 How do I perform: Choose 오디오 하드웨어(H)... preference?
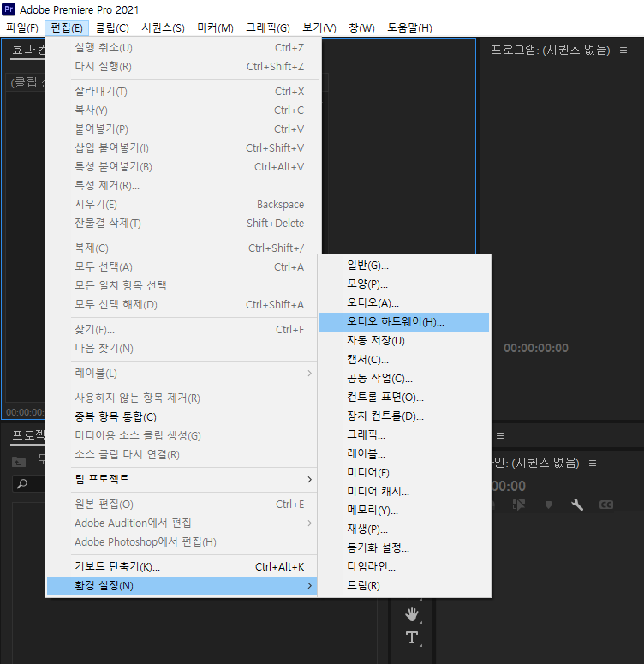click(404, 322)
